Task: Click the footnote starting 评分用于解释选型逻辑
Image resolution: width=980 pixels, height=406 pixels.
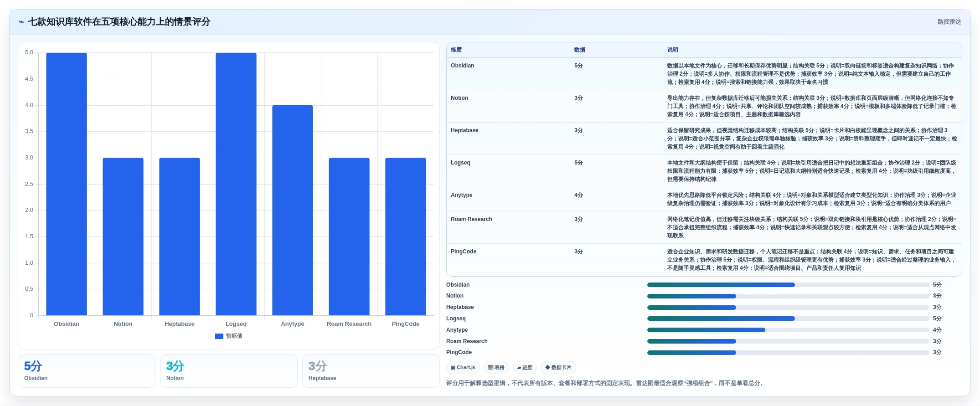Action: click(606, 383)
